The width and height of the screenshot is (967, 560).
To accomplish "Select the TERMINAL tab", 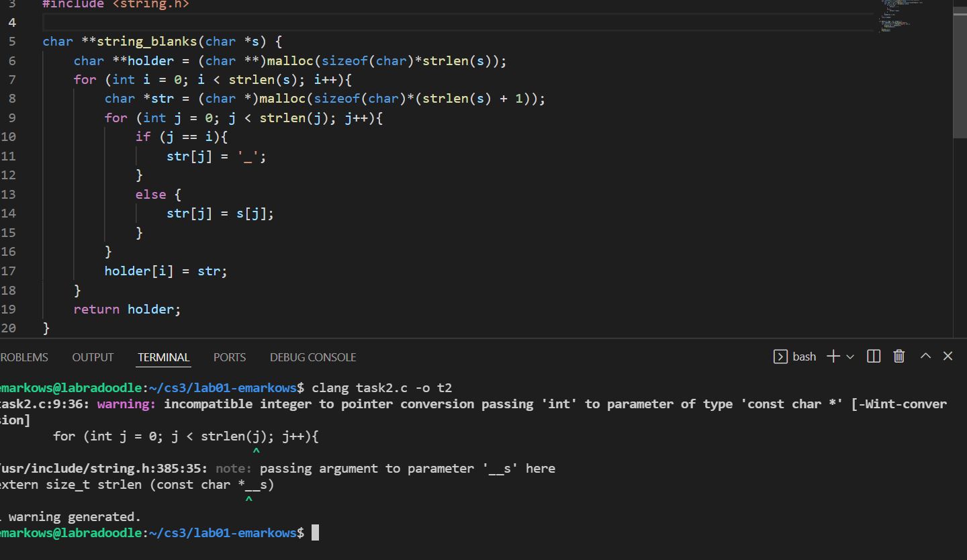I will (x=164, y=357).
